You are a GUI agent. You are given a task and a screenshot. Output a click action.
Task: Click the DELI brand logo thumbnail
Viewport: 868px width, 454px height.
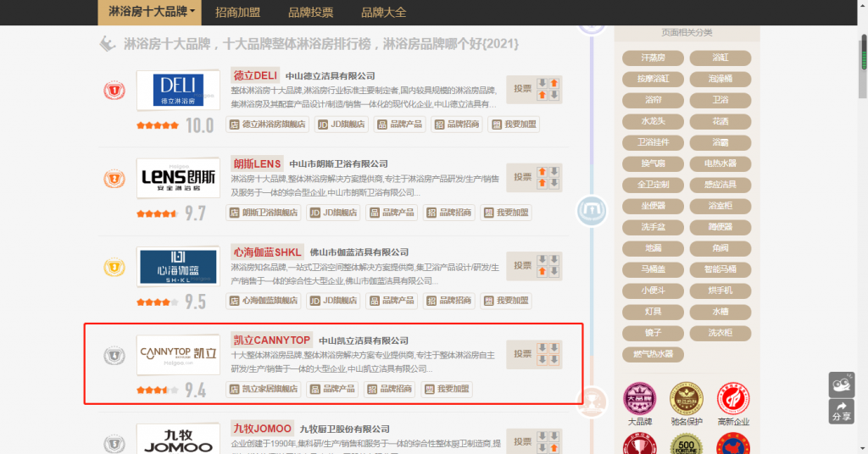pos(178,91)
